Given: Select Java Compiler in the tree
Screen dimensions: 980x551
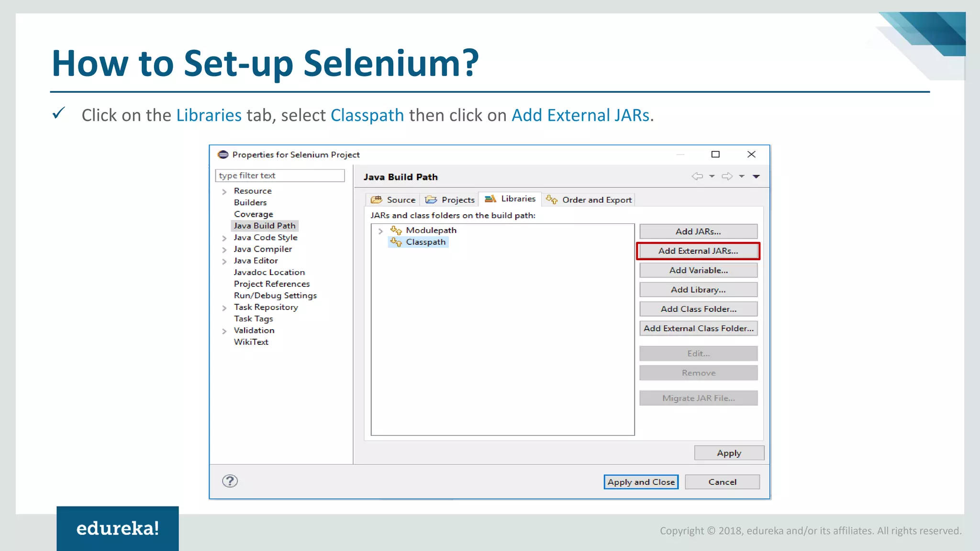Looking at the screenshot, I should (263, 249).
